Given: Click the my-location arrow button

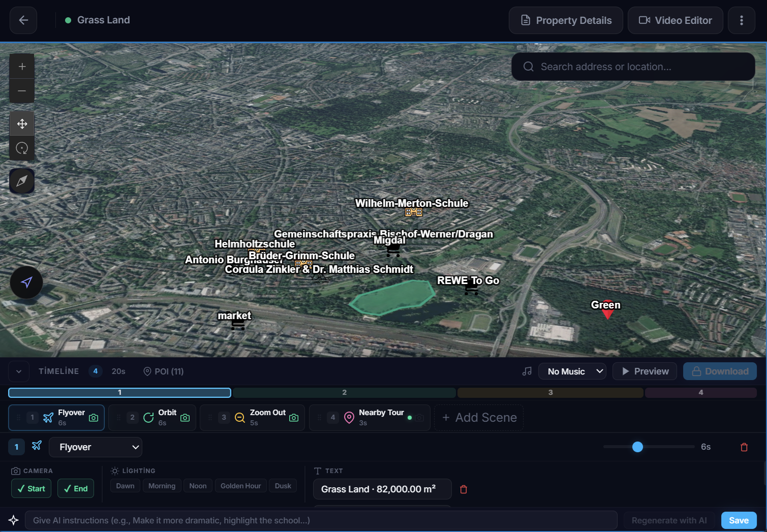Looking at the screenshot, I should click(x=26, y=283).
